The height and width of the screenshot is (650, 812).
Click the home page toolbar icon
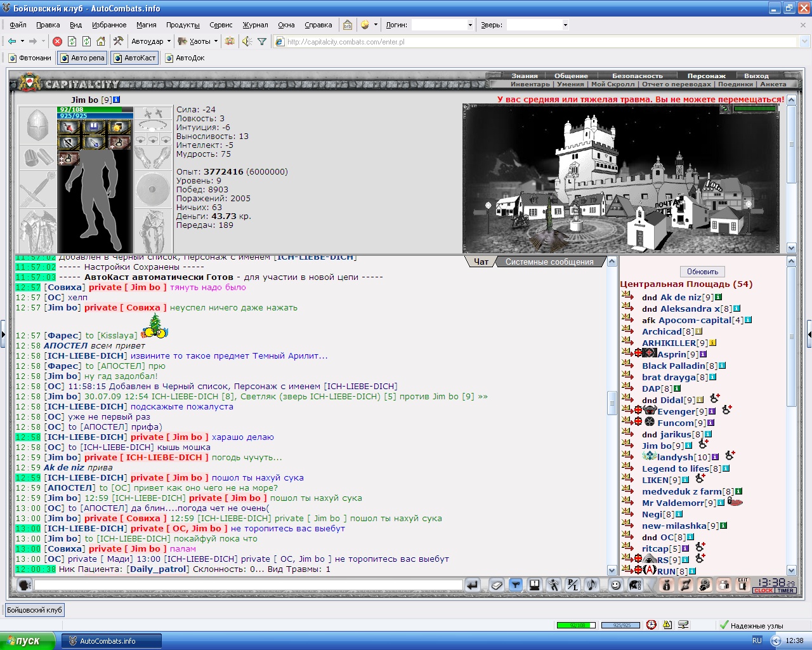click(x=101, y=41)
